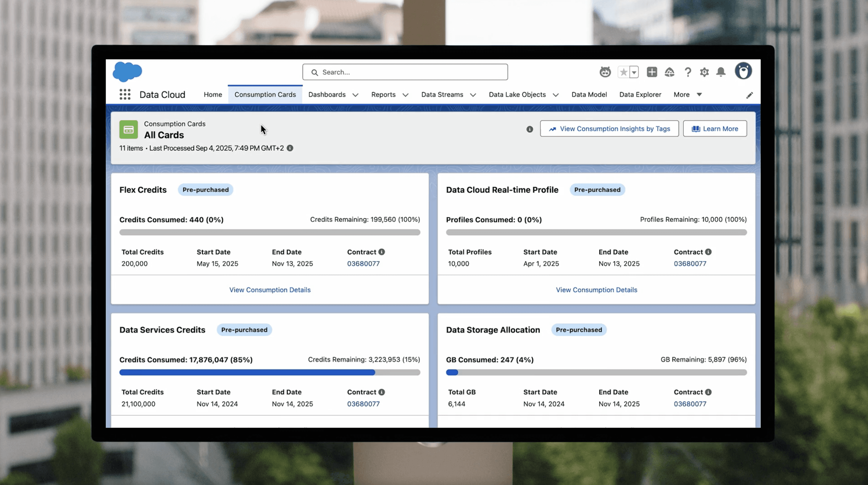Click the Salesforce cloud logo
The image size is (868, 485).
pyautogui.click(x=127, y=71)
